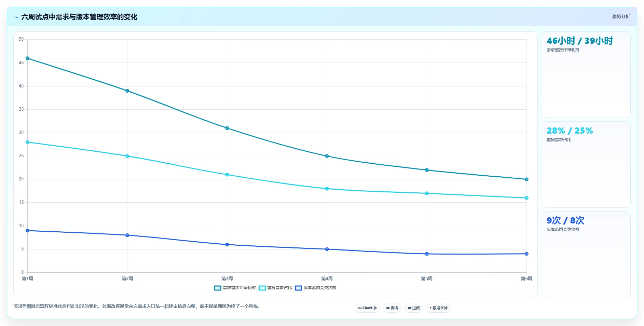The width and height of the screenshot is (644, 326).
Task: Click the title 六周试点中需求与版本管理效率的变化
Action: point(79,17)
